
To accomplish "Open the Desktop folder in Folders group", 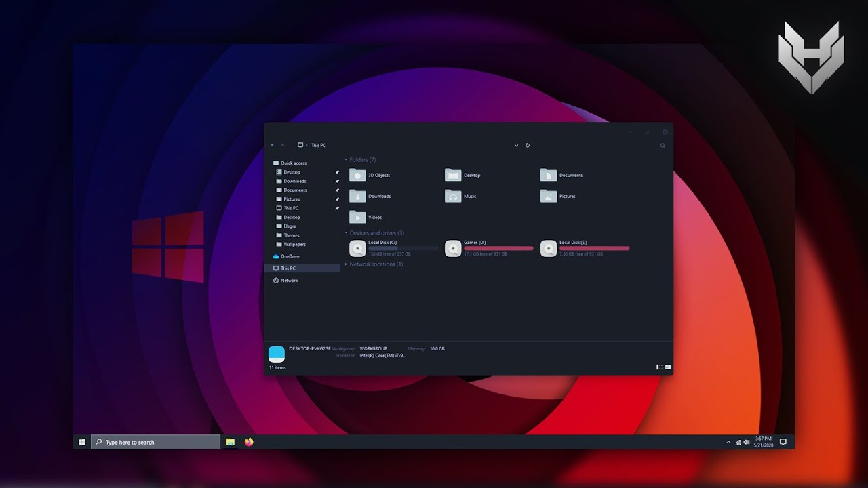I will pos(462,175).
